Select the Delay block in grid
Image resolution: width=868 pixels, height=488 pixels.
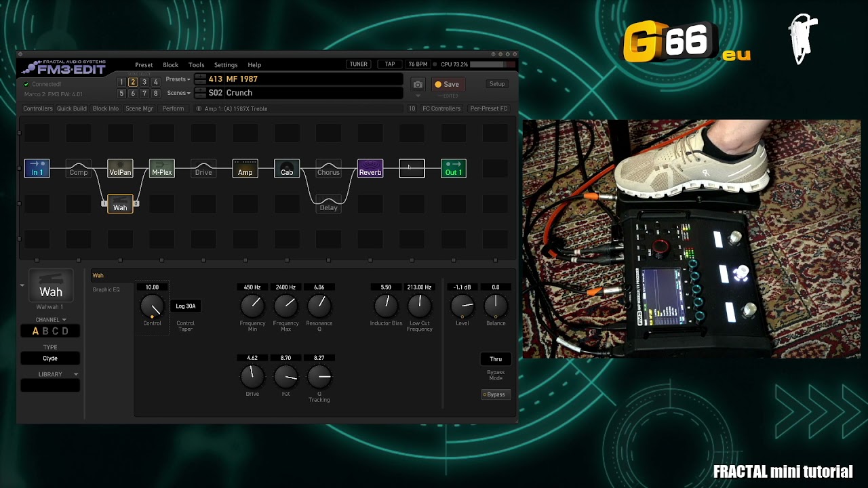328,203
